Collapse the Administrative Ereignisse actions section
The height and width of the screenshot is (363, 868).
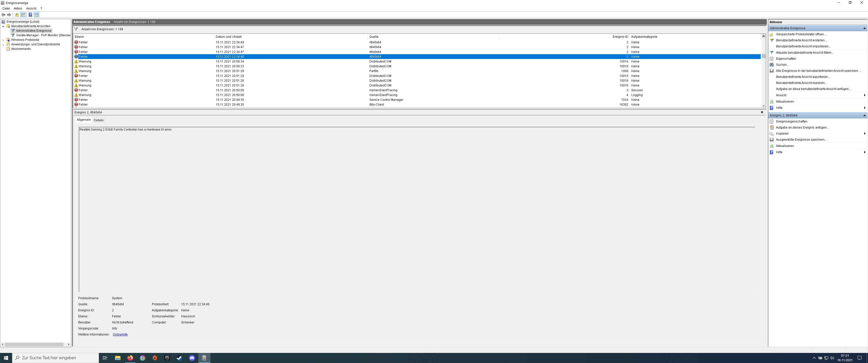click(x=864, y=28)
